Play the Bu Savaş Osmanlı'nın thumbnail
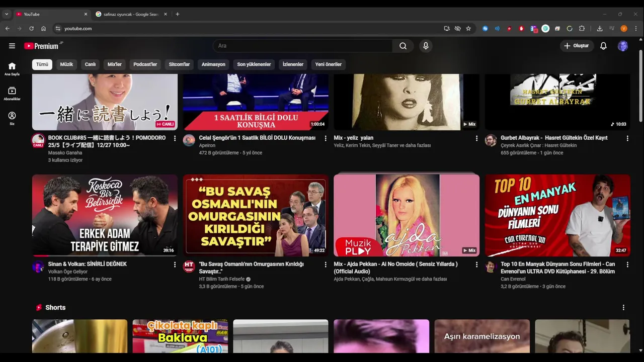 tap(256, 215)
